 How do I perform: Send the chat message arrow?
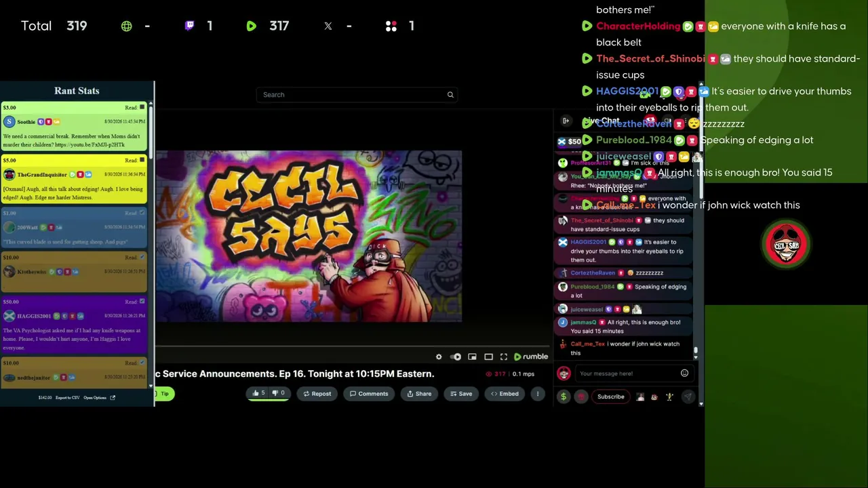tap(688, 397)
